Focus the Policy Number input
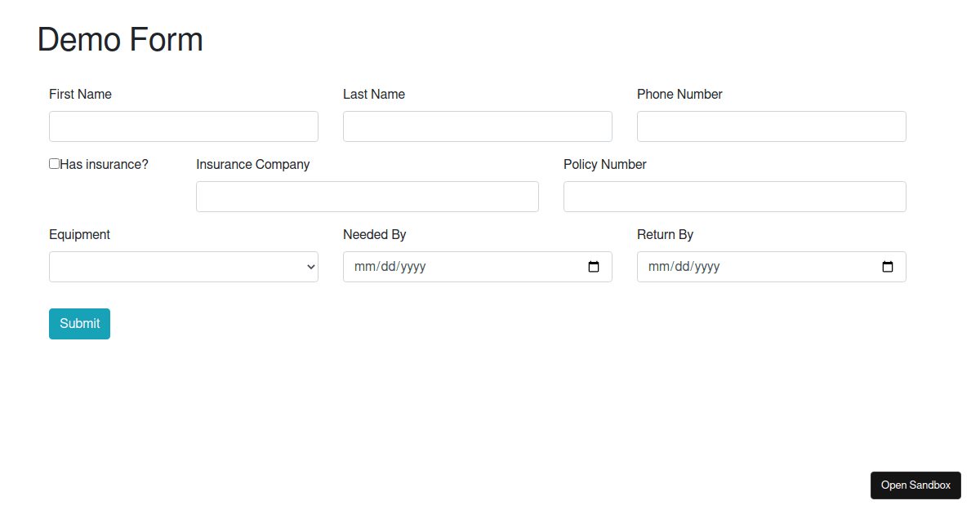This screenshot has height=514, width=980. [735, 197]
